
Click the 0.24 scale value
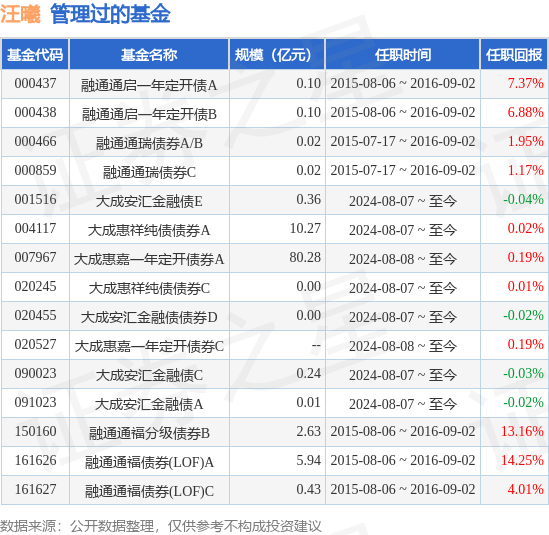click(x=308, y=374)
